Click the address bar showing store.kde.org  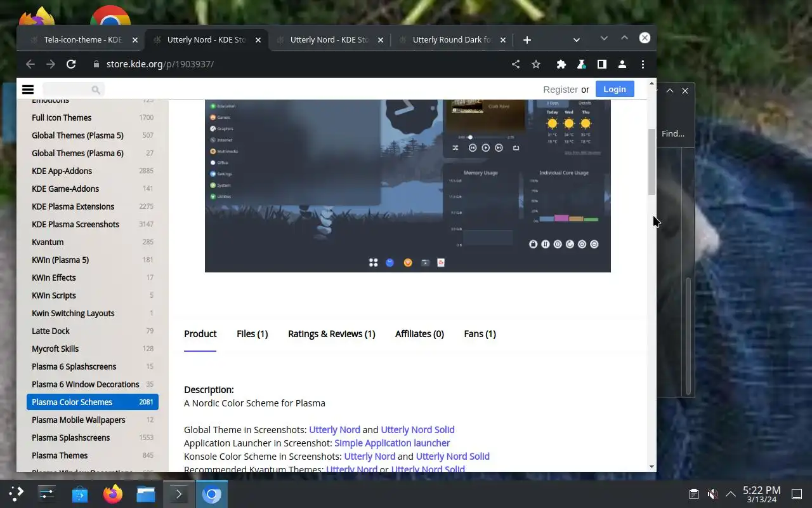click(x=298, y=64)
